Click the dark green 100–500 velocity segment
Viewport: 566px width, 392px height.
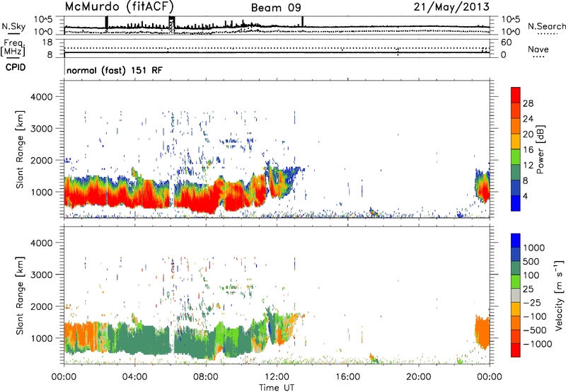516,268
